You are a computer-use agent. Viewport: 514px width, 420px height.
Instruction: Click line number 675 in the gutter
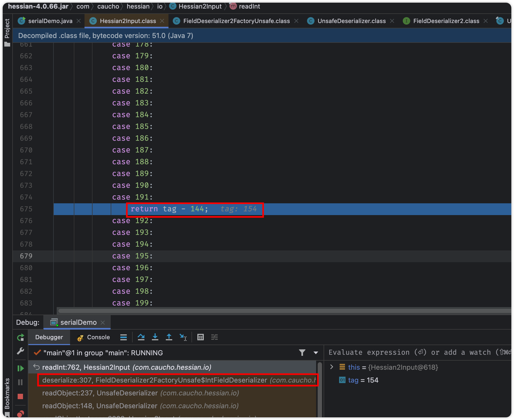26,209
